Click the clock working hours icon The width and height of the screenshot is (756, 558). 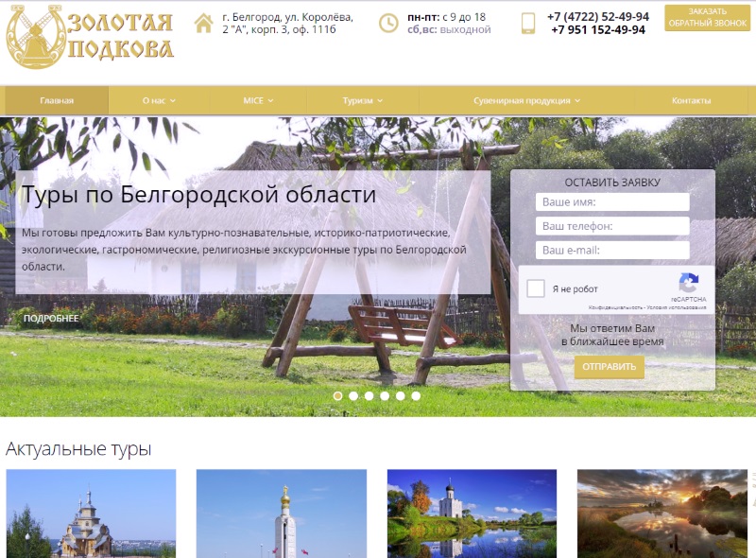388,23
